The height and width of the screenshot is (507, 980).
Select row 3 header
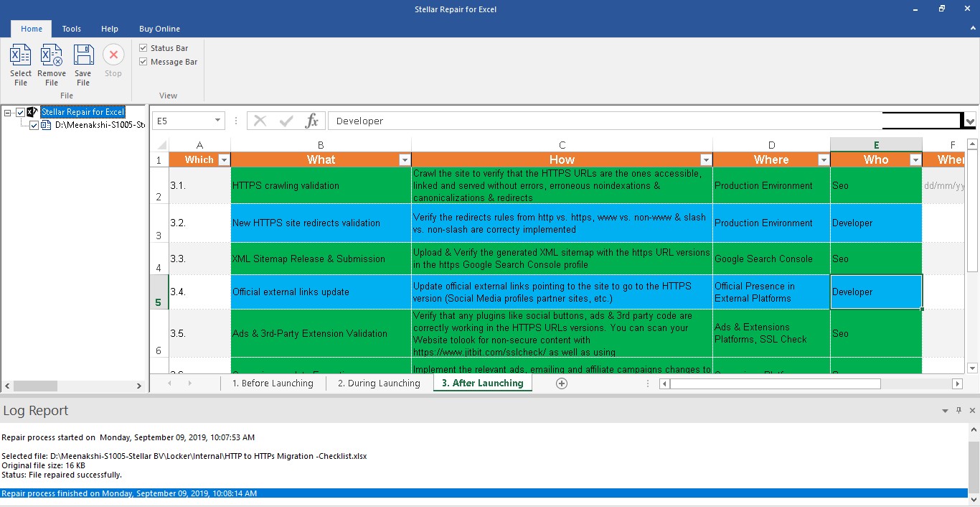tap(159, 223)
